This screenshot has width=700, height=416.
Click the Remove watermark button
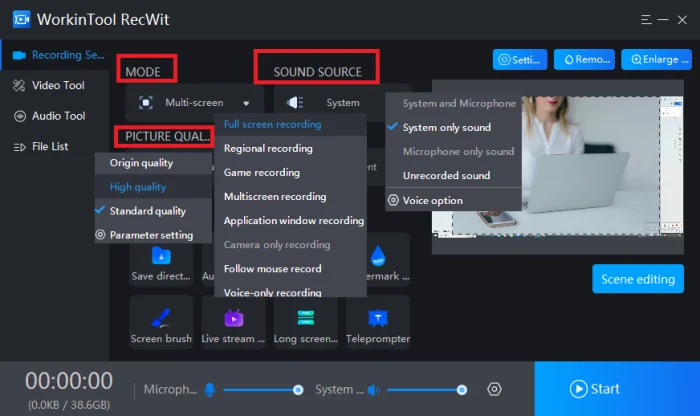click(584, 59)
